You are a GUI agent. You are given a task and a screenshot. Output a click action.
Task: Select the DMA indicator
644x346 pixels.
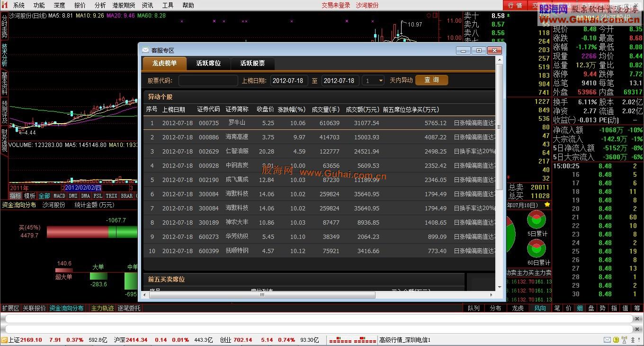coord(85,196)
